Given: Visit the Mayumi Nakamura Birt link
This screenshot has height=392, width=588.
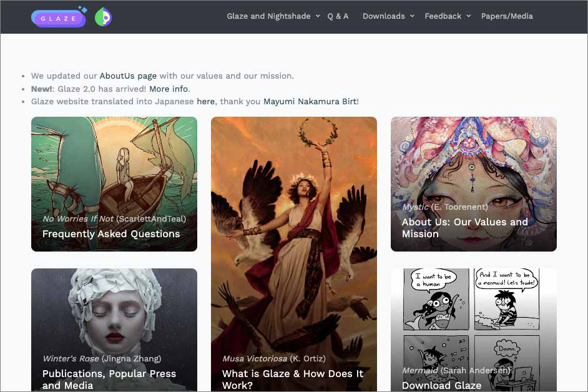Looking at the screenshot, I should coord(310,101).
